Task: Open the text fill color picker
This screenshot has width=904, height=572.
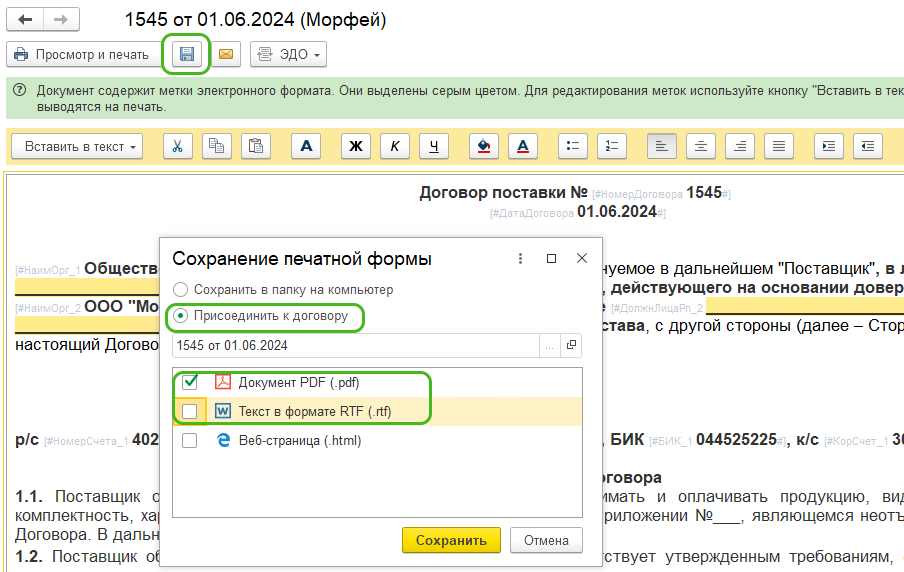Action: (x=484, y=146)
